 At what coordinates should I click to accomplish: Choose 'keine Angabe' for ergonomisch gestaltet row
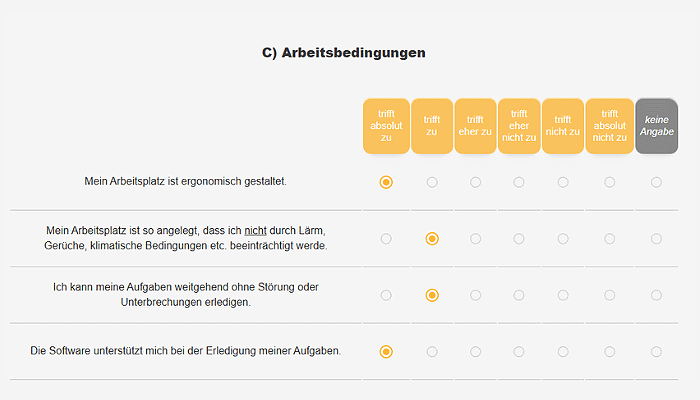656,182
